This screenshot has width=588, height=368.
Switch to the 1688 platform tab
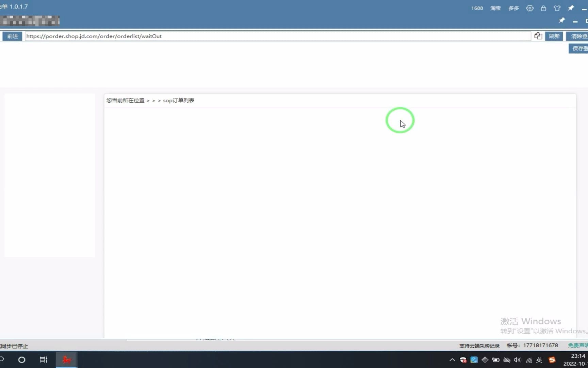(477, 8)
